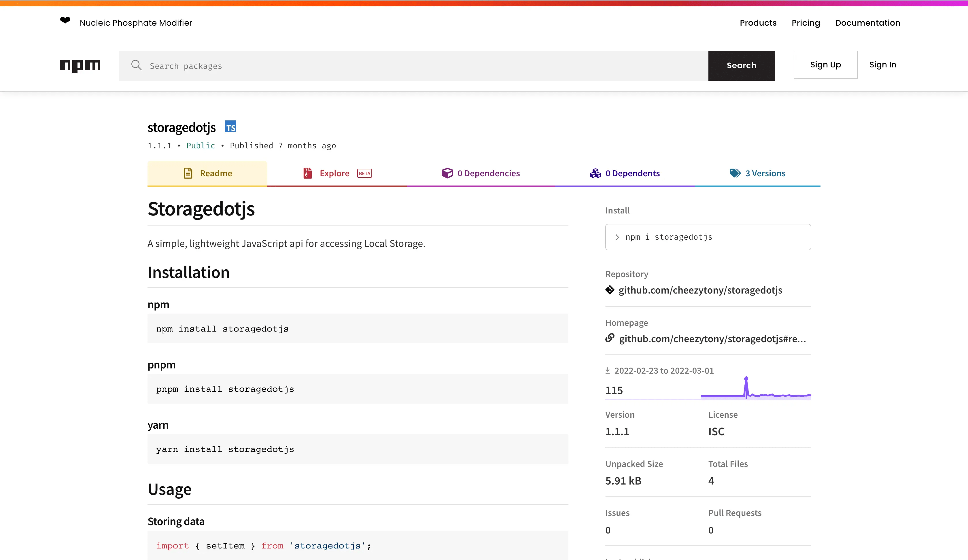
Task: Click the terminal prompt chevron in install box
Action: pos(617,237)
